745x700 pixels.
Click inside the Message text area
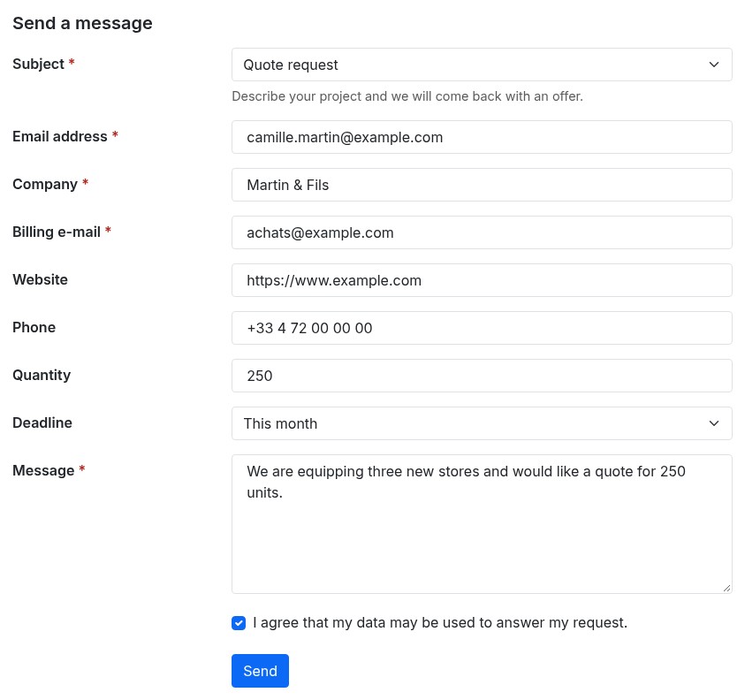(482, 524)
